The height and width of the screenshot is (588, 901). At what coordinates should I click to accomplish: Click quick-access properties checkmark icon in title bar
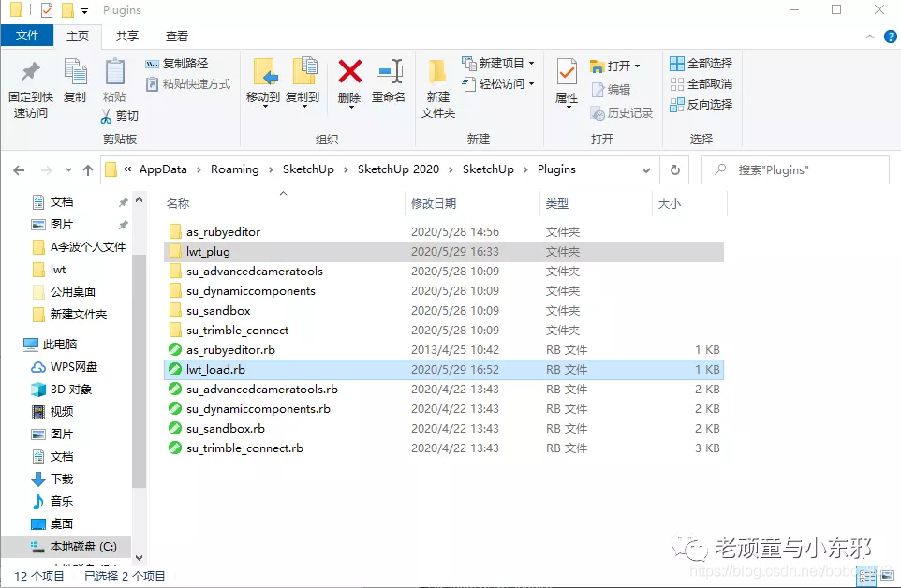[x=47, y=10]
